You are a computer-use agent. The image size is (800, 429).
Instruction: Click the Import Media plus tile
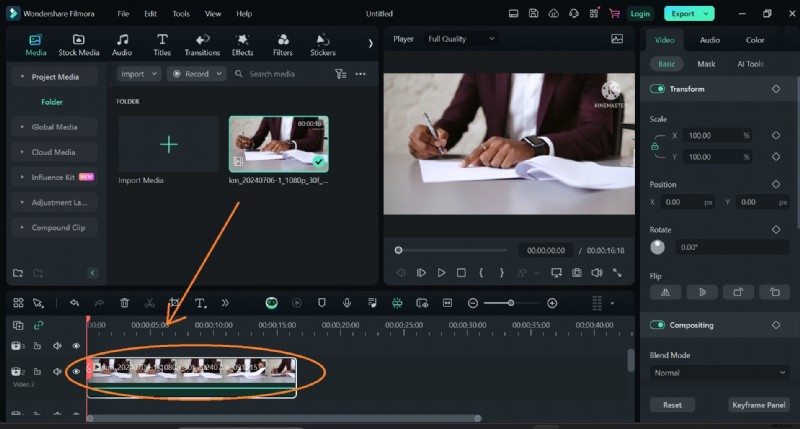[168, 144]
